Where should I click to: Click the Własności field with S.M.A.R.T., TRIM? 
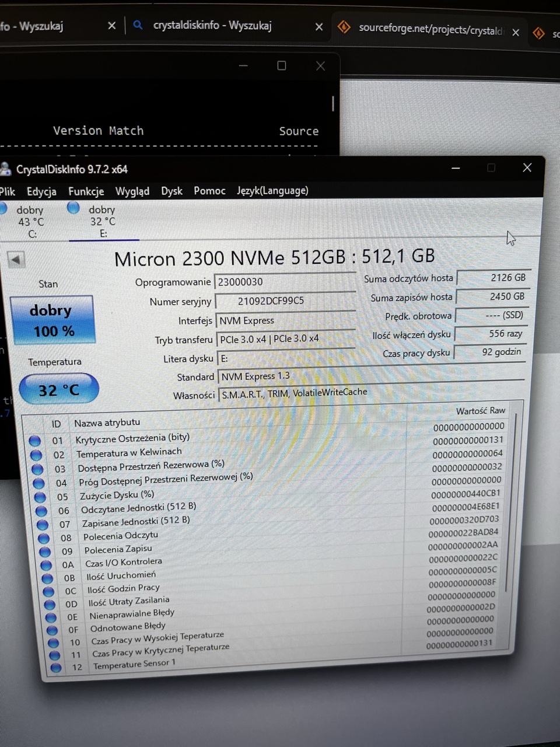tap(371, 393)
